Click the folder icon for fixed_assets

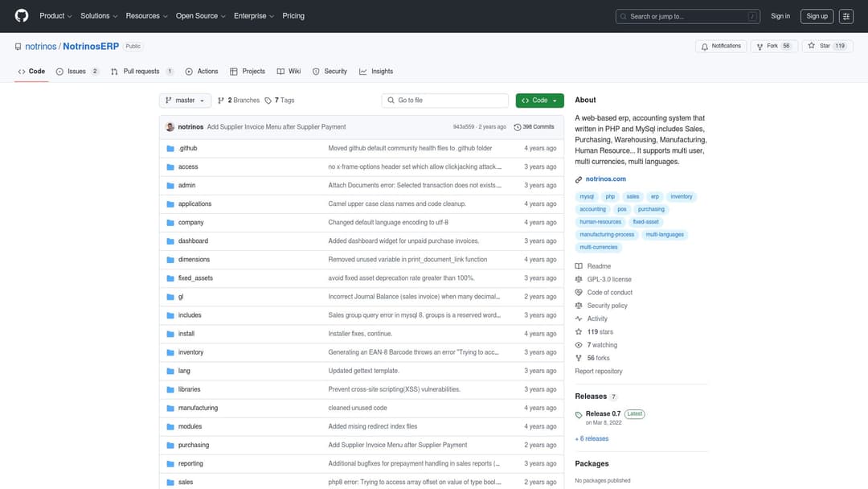click(x=170, y=278)
